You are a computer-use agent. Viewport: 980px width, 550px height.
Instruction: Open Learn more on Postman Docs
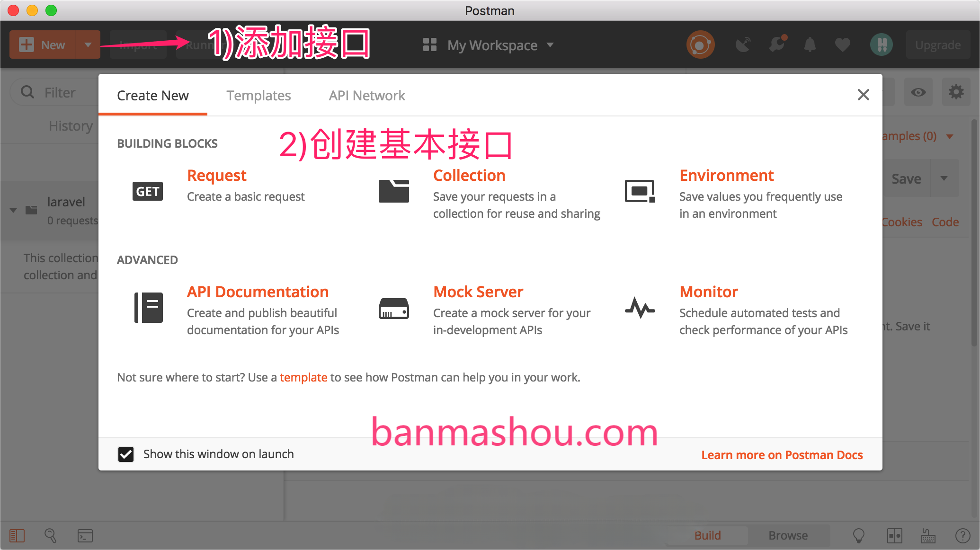[782, 455]
